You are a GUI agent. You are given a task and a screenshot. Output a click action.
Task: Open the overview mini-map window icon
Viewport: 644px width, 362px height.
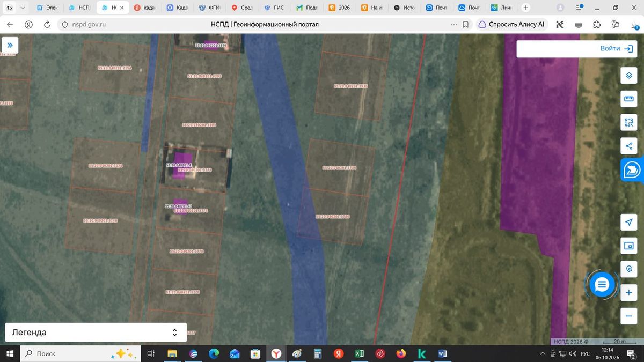tap(628, 246)
